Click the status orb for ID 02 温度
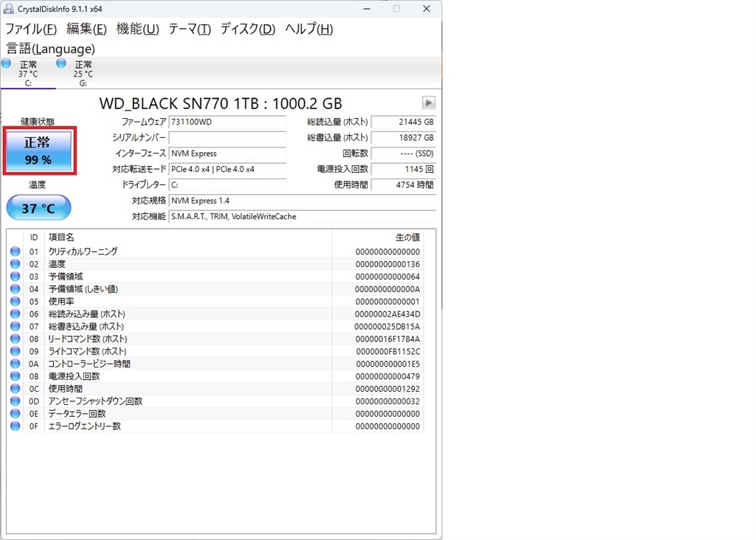 point(16,264)
